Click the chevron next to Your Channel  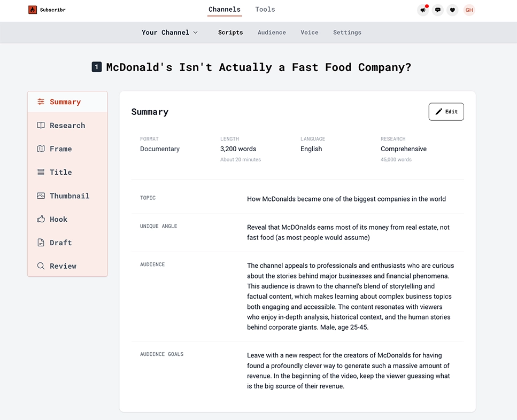(x=195, y=32)
